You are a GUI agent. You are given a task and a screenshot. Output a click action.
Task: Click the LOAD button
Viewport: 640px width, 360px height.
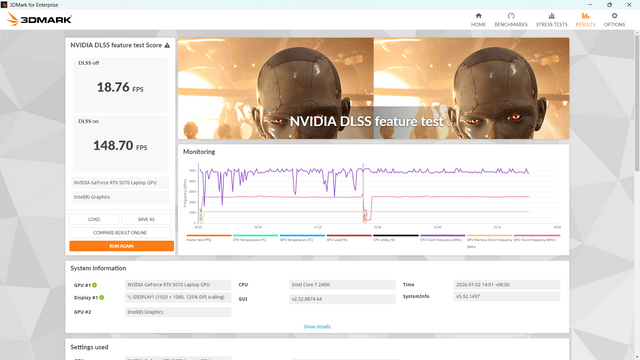coord(94,219)
